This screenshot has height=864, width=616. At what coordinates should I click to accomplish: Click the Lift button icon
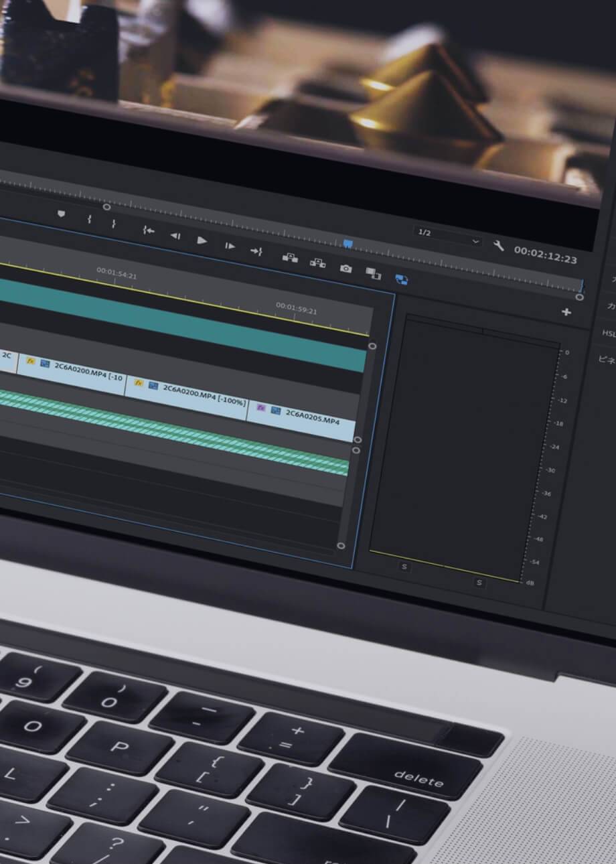(289, 257)
